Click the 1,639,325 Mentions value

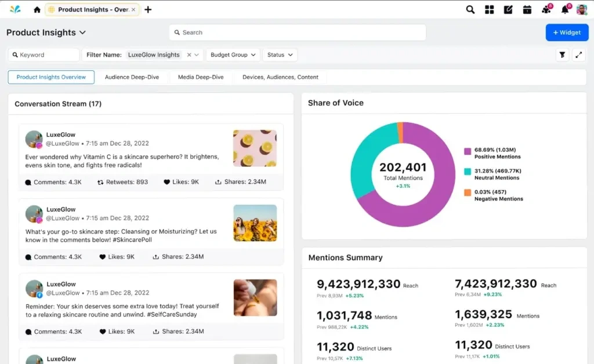point(483,314)
